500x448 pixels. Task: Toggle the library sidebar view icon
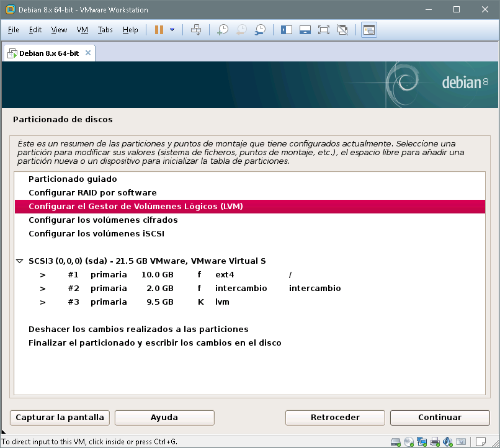pos(286,30)
